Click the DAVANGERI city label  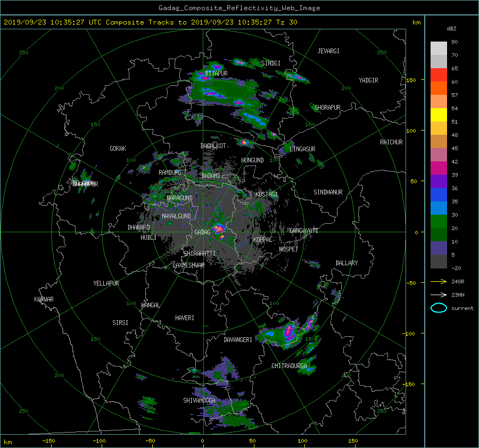click(238, 340)
